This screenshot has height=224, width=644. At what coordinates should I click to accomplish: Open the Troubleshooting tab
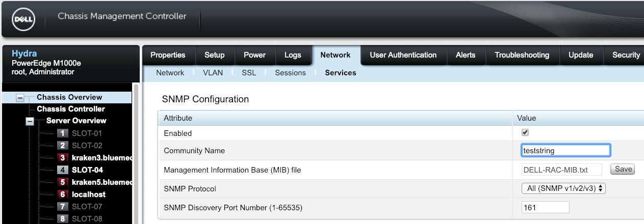[522, 55]
